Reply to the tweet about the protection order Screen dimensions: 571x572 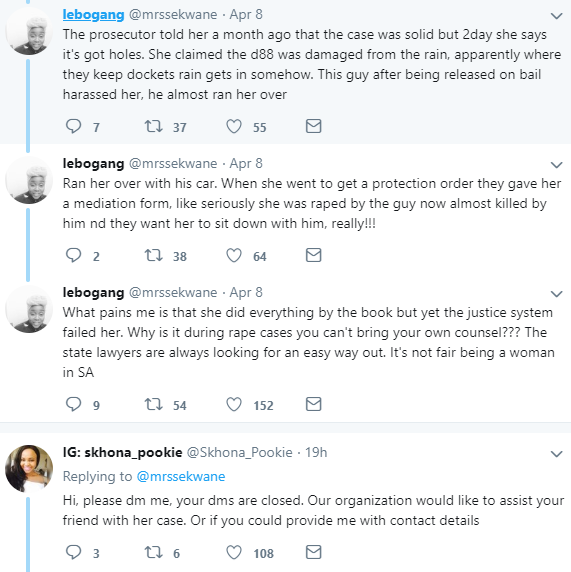tap(73, 255)
